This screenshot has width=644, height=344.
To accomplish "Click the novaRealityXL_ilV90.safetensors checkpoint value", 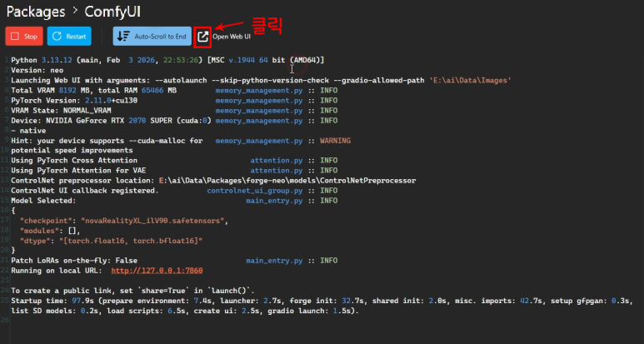I will coord(152,221).
